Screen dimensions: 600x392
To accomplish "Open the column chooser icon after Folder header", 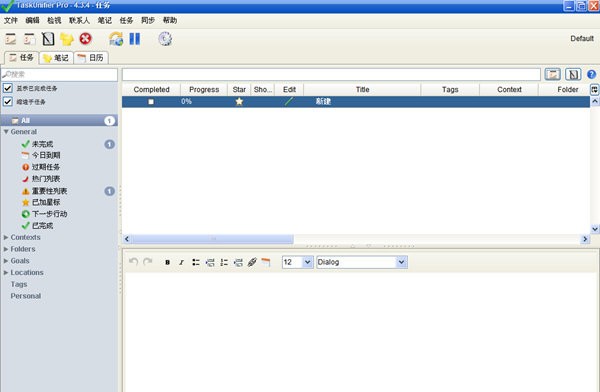I will coord(595,90).
